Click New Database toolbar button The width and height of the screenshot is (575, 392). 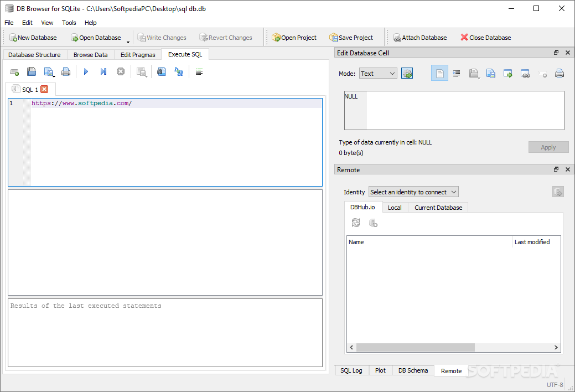click(x=33, y=38)
